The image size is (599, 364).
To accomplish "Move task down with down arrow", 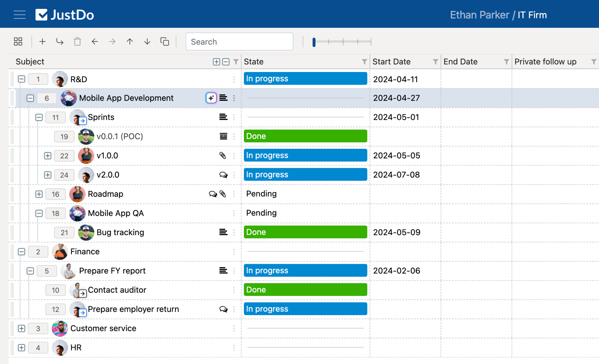I will pyautogui.click(x=147, y=42).
